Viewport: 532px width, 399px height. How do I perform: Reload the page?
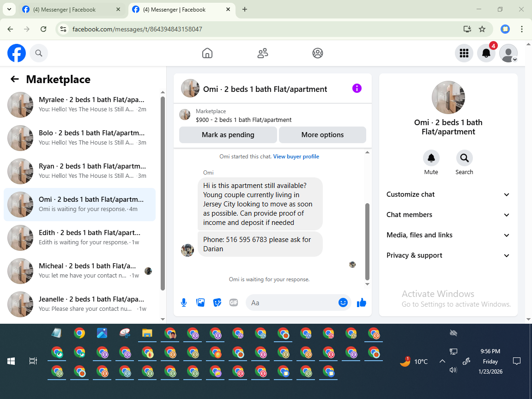pos(43,29)
